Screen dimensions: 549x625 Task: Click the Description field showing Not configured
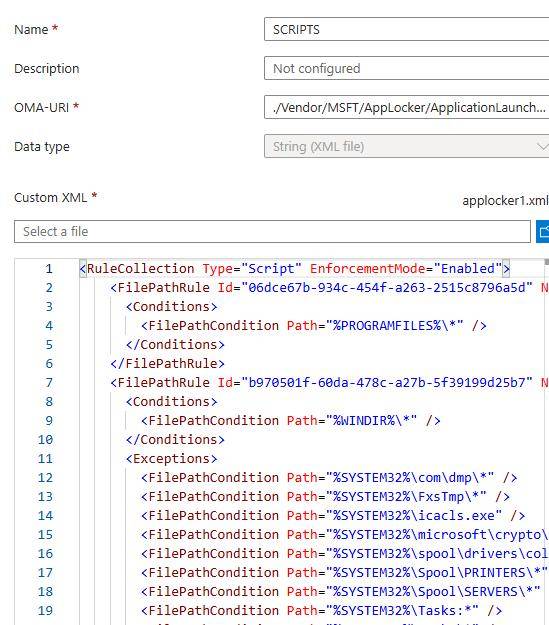[x=406, y=68]
